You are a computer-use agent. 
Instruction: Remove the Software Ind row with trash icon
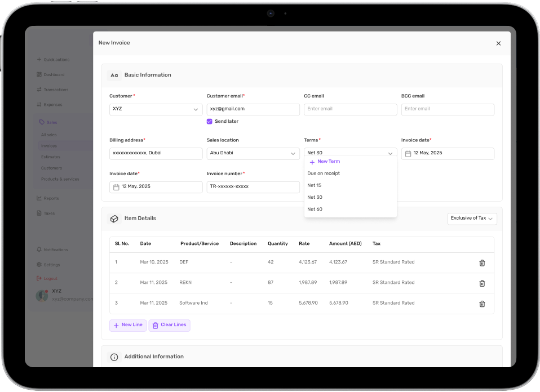point(482,304)
